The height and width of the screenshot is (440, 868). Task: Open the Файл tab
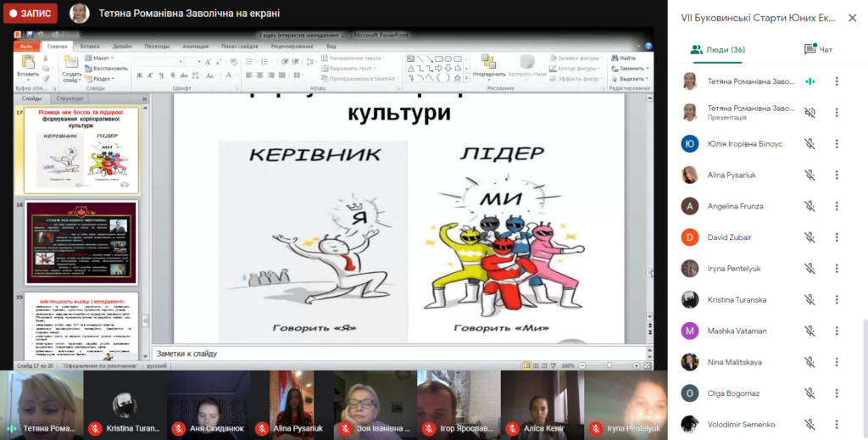tap(26, 47)
